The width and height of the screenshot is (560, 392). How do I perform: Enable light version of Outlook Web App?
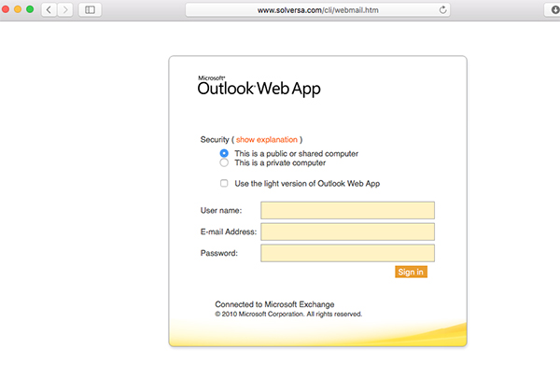click(224, 183)
